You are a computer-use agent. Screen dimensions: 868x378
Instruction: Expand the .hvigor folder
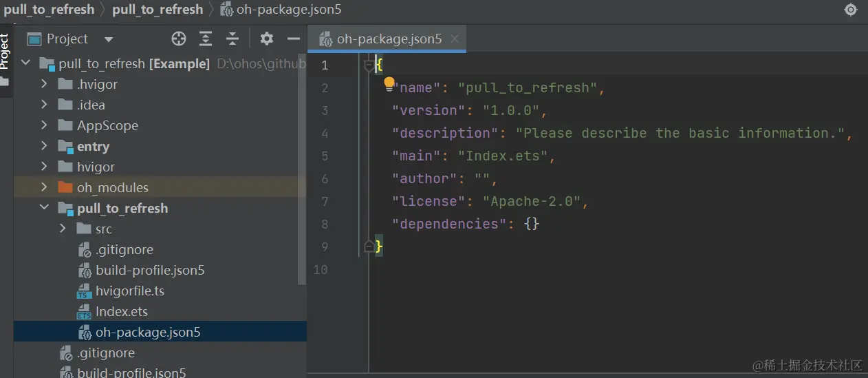pyautogui.click(x=44, y=84)
